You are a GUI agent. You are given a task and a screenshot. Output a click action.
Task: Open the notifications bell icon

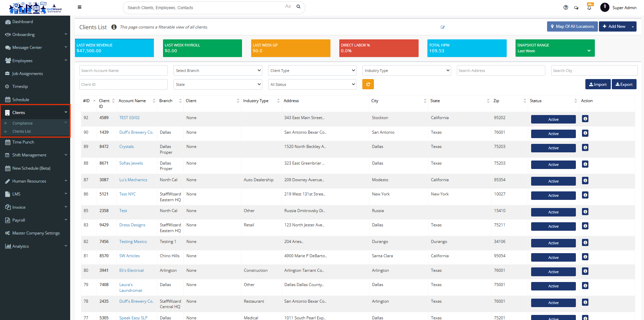(x=589, y=7)
